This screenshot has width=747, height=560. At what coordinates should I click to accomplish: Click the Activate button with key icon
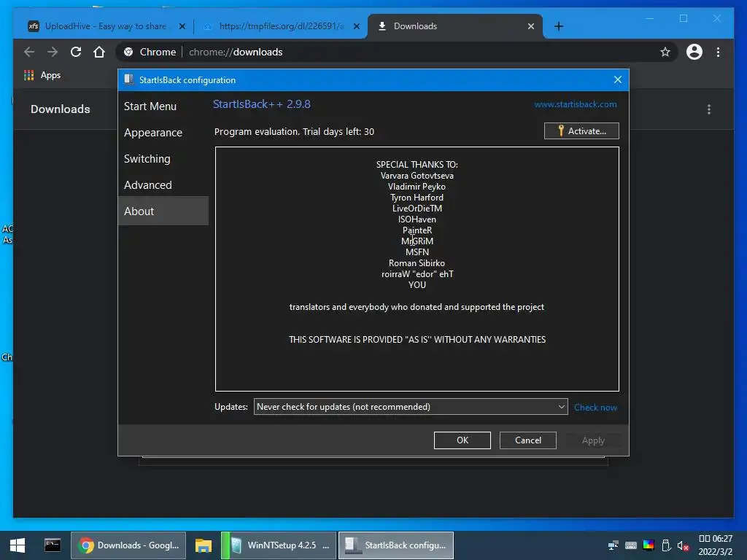(x=581, y=131)
